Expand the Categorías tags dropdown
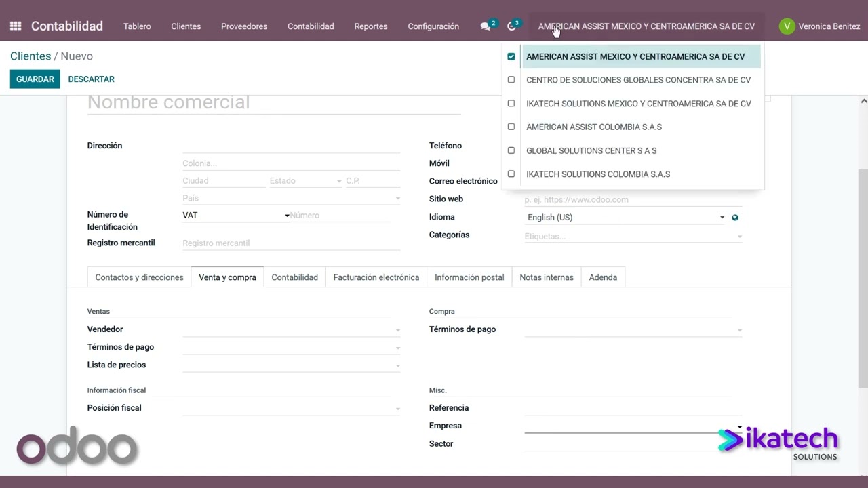The height and width of the screenshot is (488, 868). 739,237
